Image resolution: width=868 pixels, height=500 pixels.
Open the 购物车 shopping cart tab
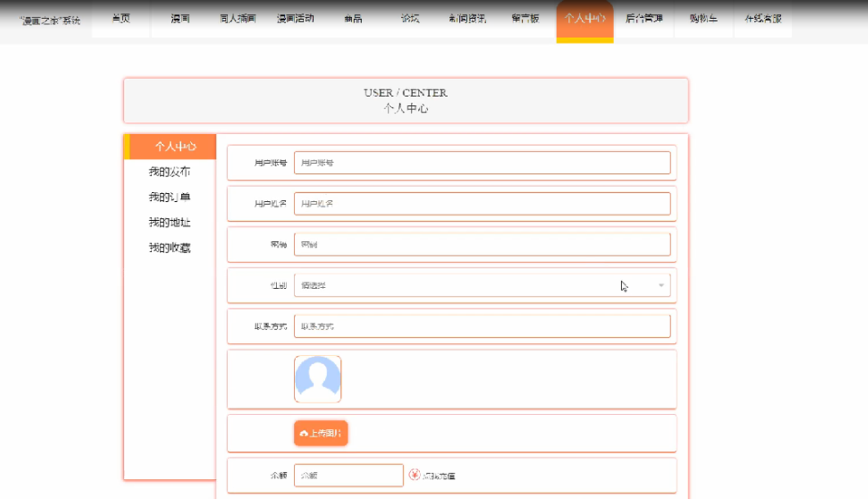click(x=703, y=18)
